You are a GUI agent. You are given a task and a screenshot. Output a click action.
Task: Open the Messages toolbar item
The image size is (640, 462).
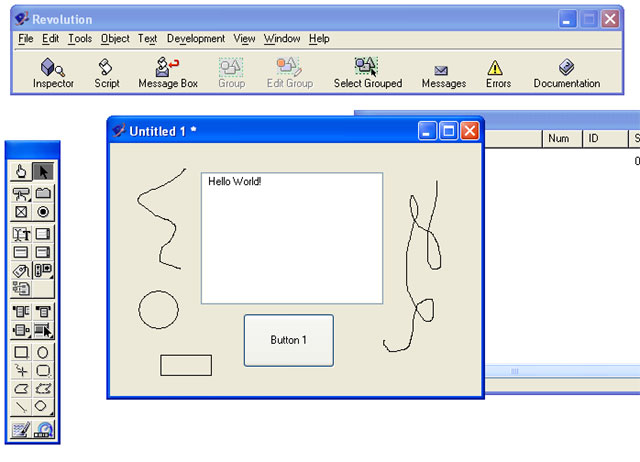click(444, 77)
